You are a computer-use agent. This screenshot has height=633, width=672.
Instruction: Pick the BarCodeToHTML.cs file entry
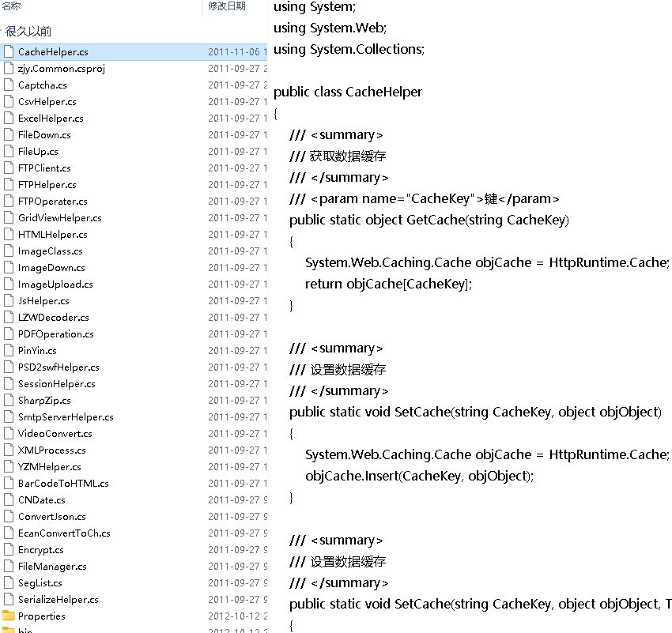pos(63,484)
